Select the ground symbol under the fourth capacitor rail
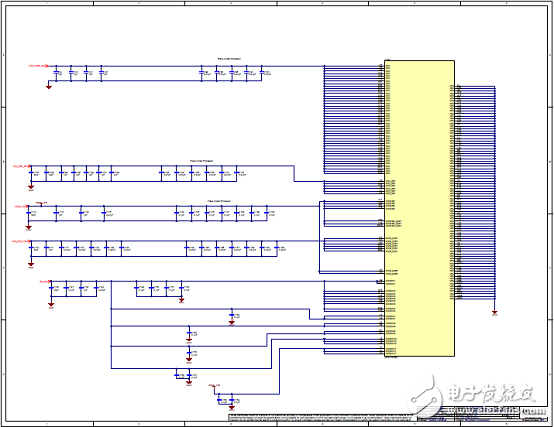Screen dimensions: 554x427 click(31, 264)
